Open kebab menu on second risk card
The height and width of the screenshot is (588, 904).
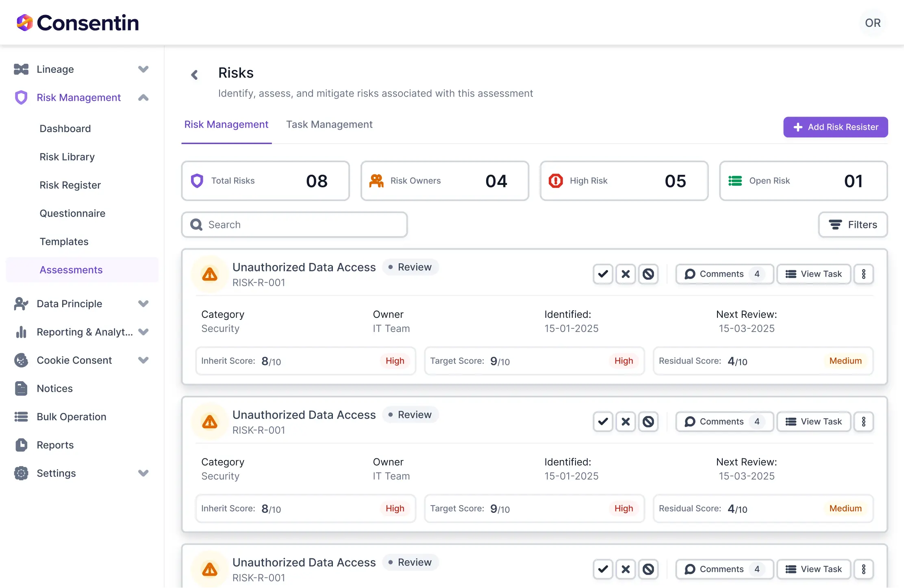[864, 421]
